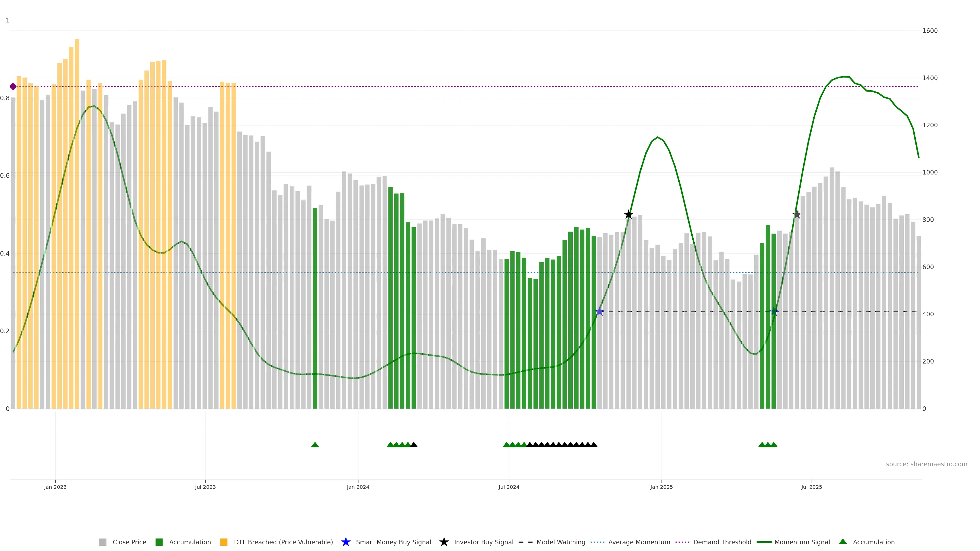Toggle DTL Breached (Price Vulnerable) legend entry
Image resolution: width=980 pixels, height=551 pixels.
pos(283,542)
